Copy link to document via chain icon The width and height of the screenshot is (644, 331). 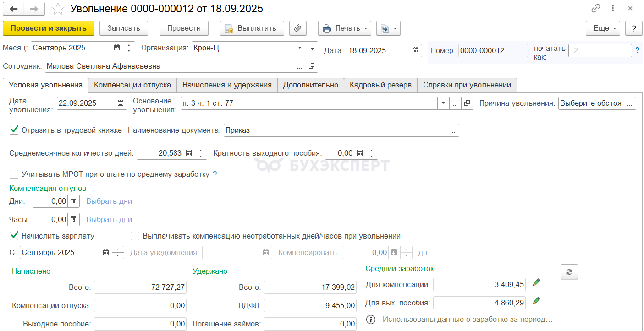pyautogui.click(x=595, y=9)
